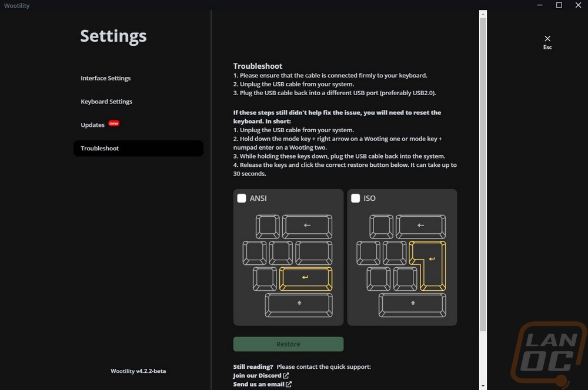588x390 pixels.
Task: Close settings with the Esc X icon
Action: click(x=547, y=39)
